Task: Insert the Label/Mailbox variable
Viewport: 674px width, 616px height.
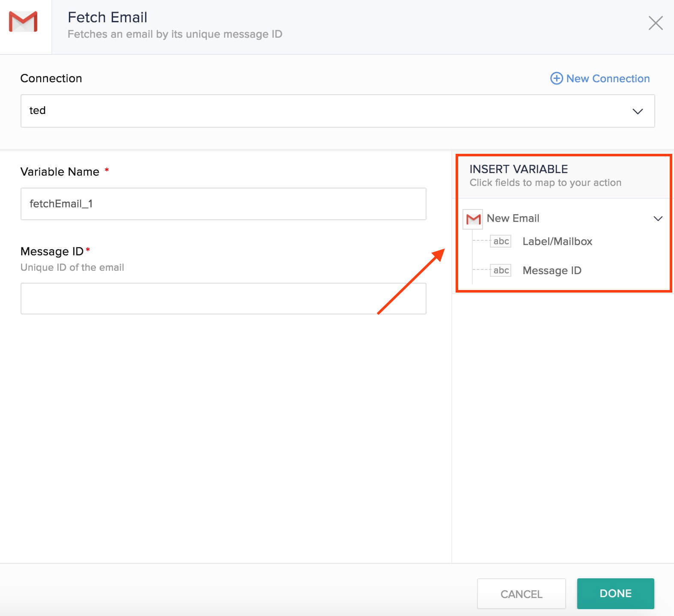Action: pos(557,242)
